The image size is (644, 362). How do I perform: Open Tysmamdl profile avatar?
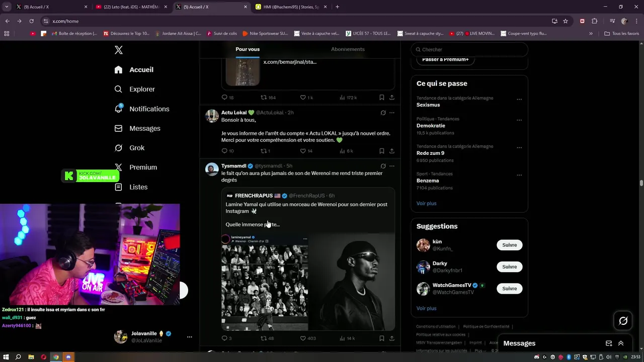(x=212, y=169)
